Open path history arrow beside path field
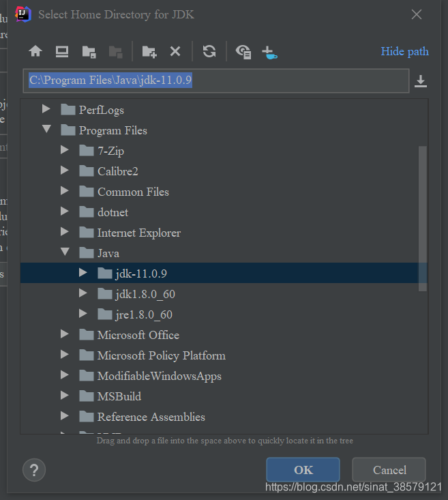Viewport: 448px width, 500px height. pyautogui.click(x=421, y=81)
